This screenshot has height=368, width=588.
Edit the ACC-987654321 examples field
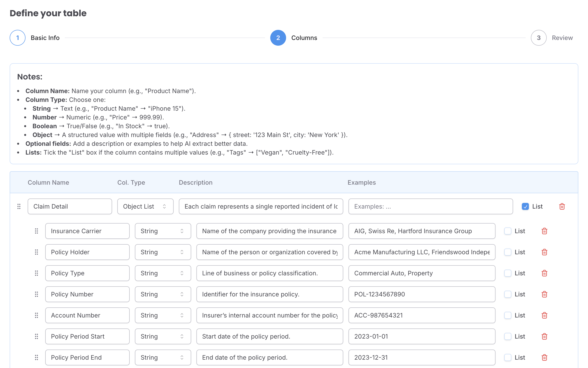tap(422, 316)
